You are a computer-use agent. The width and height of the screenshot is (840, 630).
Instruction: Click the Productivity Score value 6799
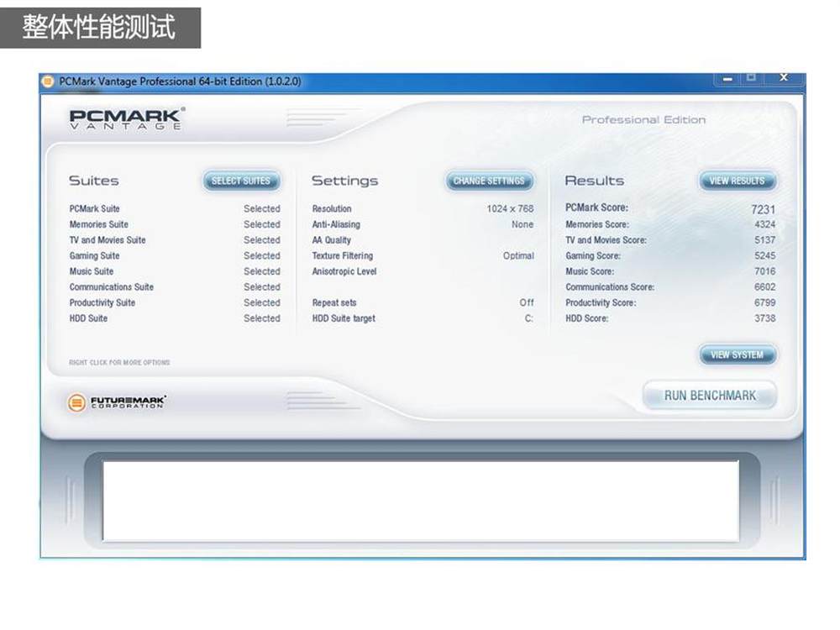point(765,302)
